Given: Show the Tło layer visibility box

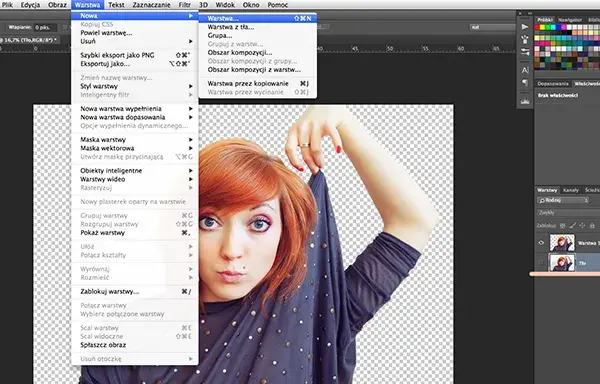Looking at the screenshot, I should [x=541, y=263].
